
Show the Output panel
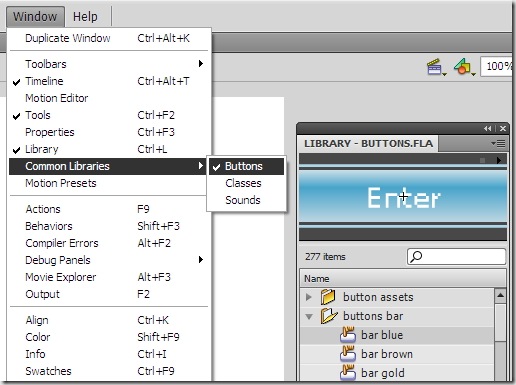tap(109, 294)
